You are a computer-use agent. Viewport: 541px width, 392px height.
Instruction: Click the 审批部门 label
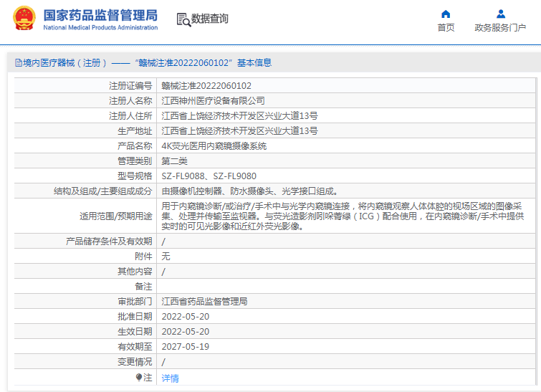pos(135,301)
